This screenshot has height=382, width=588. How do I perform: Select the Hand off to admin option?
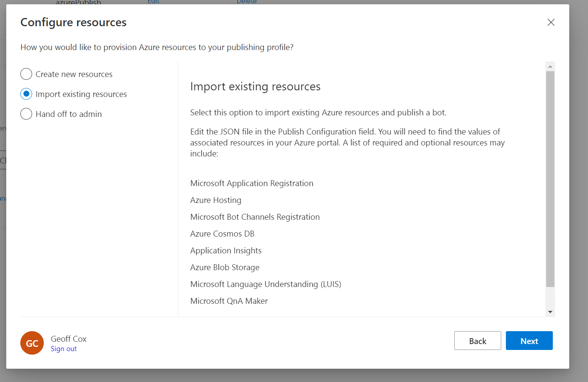pyautogui.click(x=26, y=114)
